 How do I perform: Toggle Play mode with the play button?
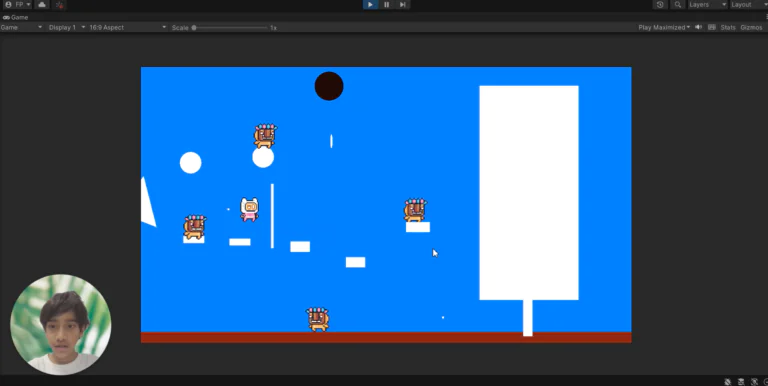pyautogui.click(x=370, y=4)
